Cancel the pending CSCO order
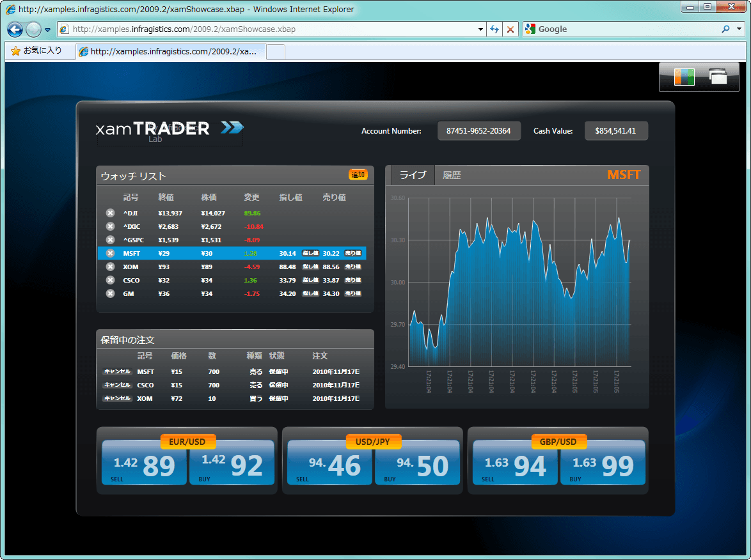 (117, 385)
